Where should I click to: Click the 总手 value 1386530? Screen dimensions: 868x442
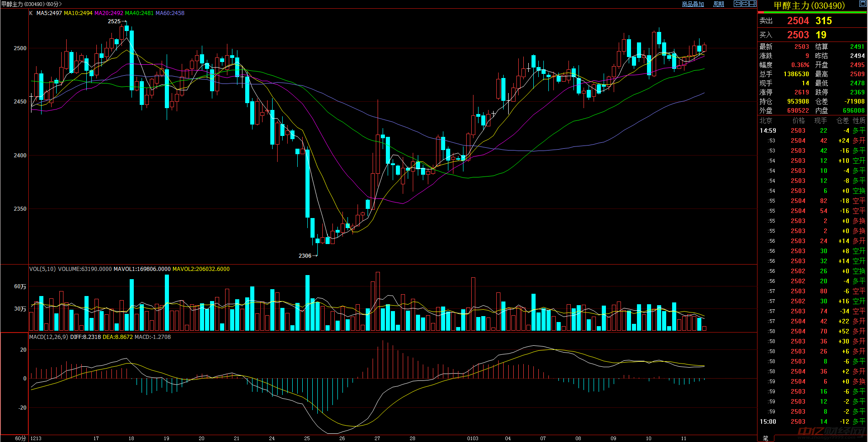coord(796,74)
